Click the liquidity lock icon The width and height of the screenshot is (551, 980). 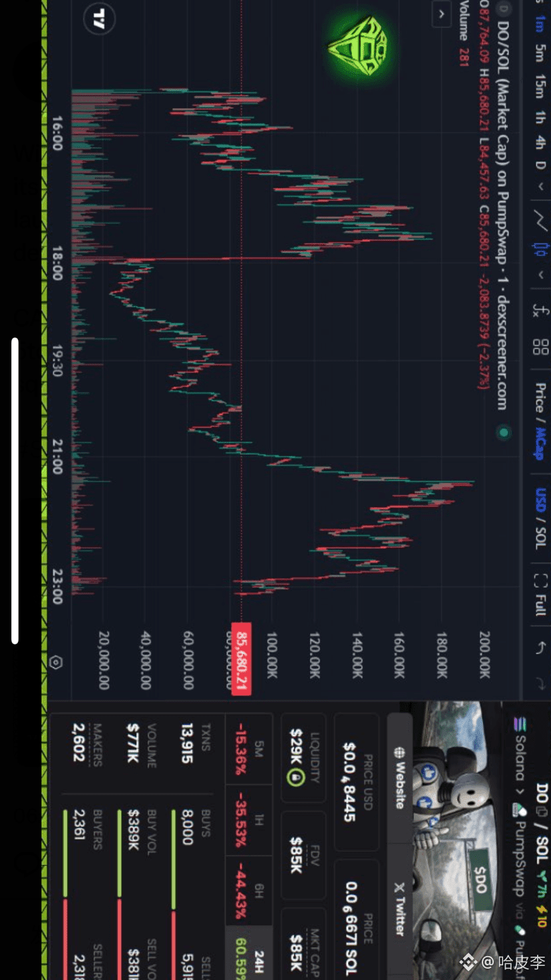point(297,777)
